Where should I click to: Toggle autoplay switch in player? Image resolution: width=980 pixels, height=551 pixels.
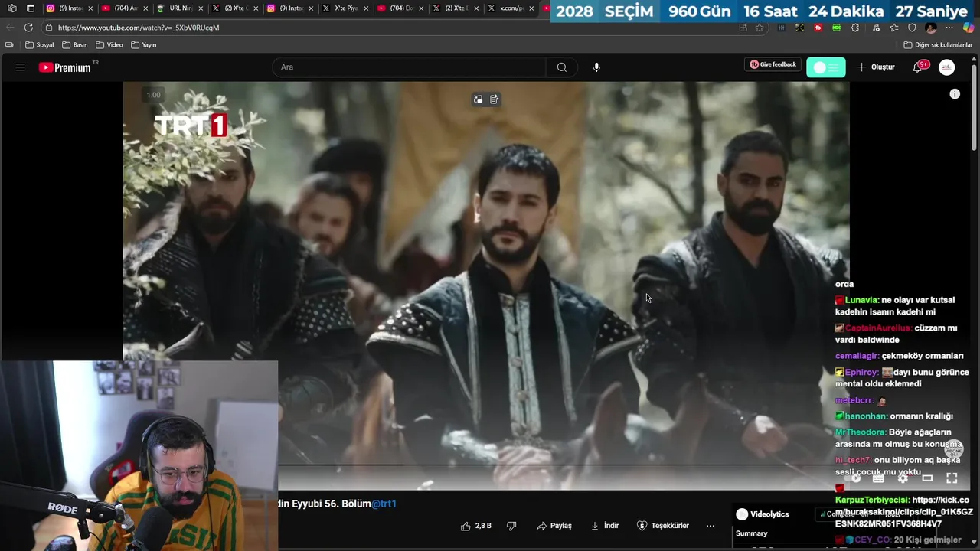pyautogui.click(x=854, y=478)
